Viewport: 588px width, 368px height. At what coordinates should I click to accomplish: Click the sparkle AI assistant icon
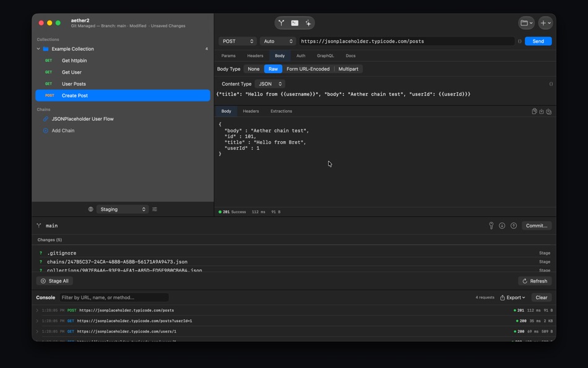[x=308, y=23]
